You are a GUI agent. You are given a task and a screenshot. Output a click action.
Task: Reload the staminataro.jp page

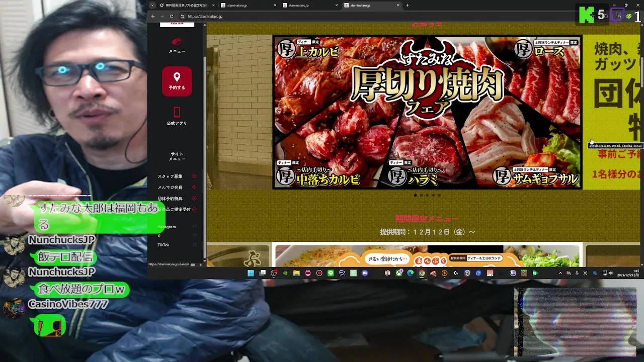(172, 16)
